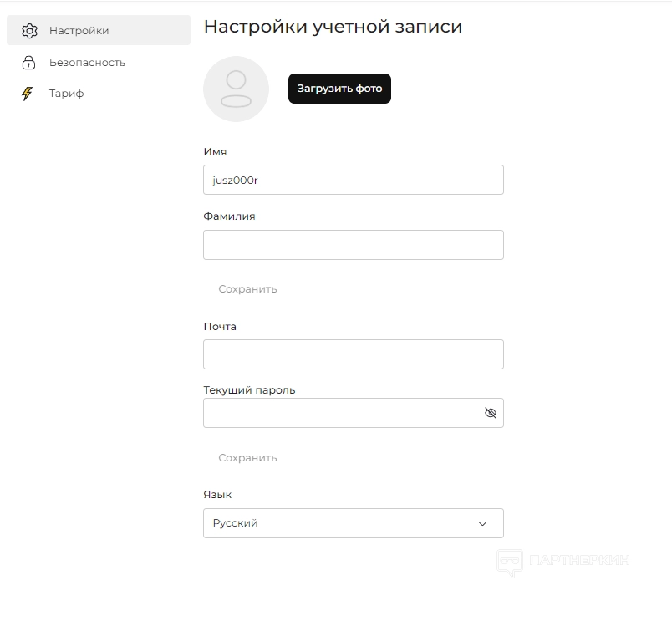This screenshot has height=621, width=672.
Task: Open the Язык language dropdown
Action: (353, 523)
